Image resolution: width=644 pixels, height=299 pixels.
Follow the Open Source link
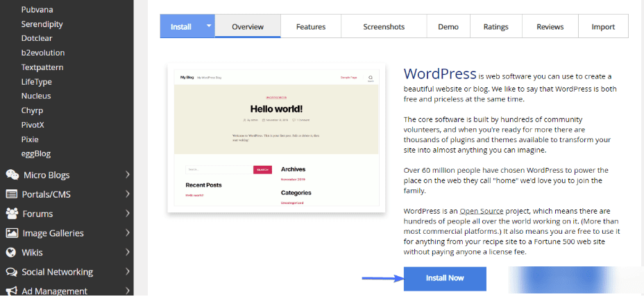pyautogui.click(x=482, y=211)
